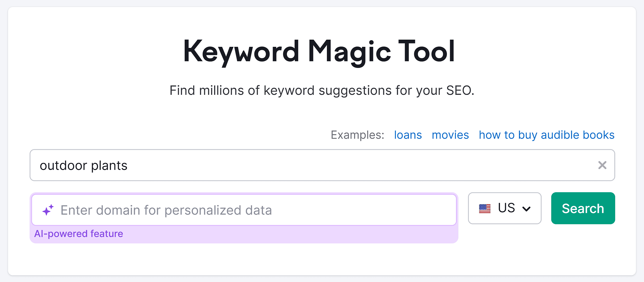This screenshot has height=282, width=644.
Task: Select the clear icon next to 'outdoor plants'
Action: pos(602,165)
